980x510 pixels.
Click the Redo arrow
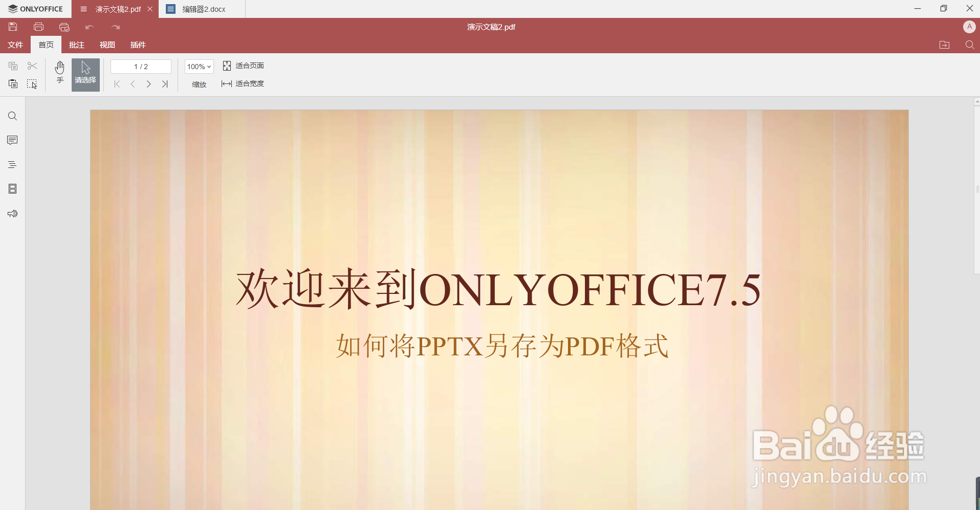[x=116, y=27]
